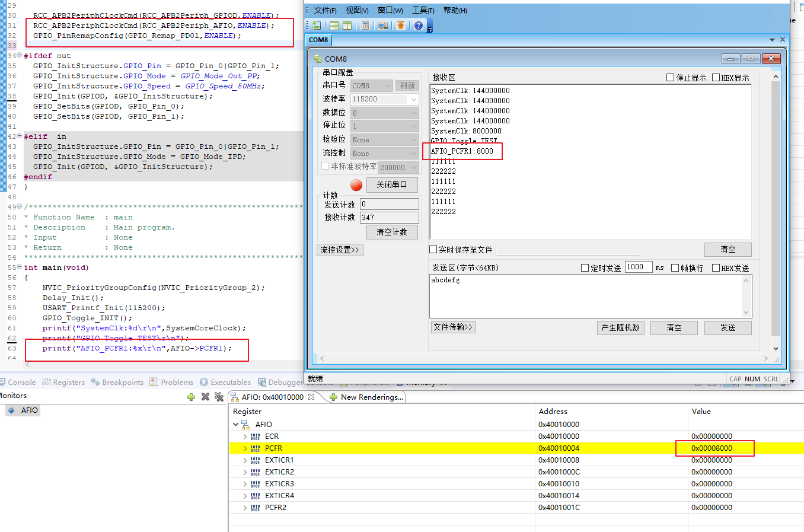Open the 流控制 None dropdown
804x532 pixels.
pos(385,154)
